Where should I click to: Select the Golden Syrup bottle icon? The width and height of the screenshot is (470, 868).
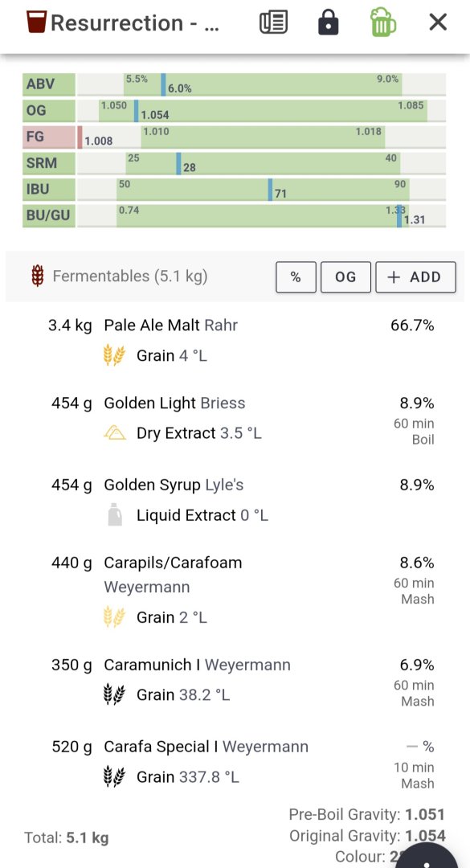coord(115,515)
